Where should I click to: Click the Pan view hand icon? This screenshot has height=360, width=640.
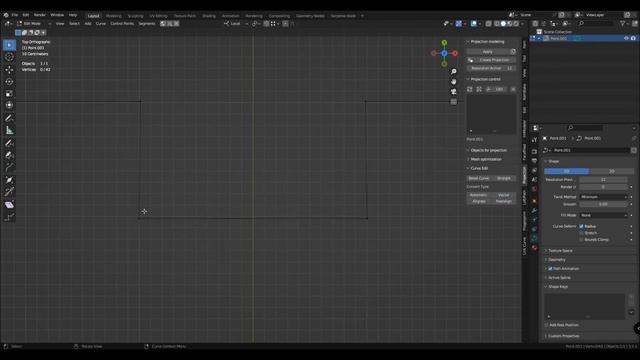453,82
